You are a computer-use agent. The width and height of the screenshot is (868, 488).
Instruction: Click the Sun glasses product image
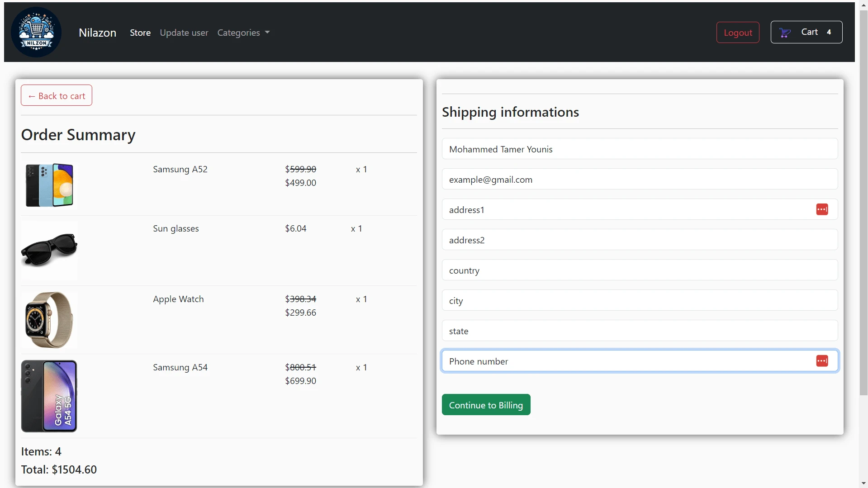point(49,250)
